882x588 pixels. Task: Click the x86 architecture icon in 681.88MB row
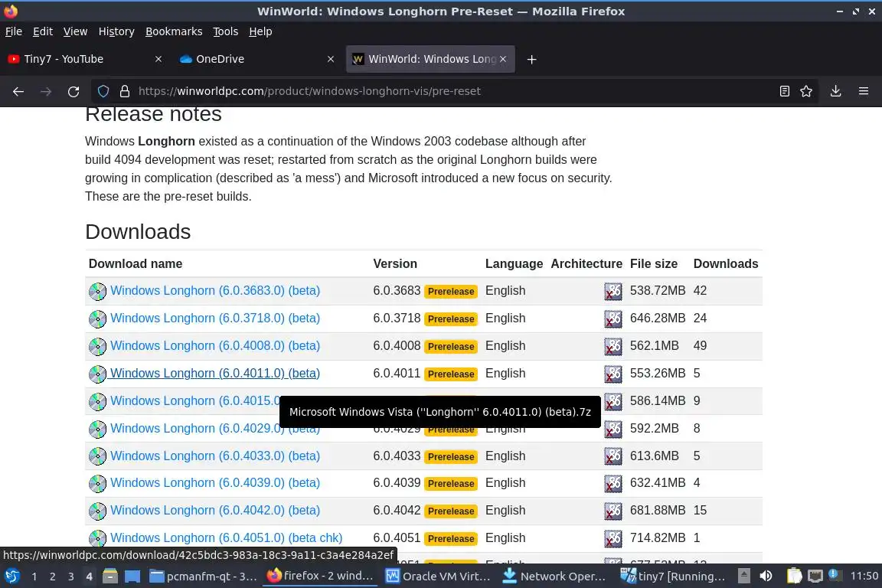coord(613,511)
